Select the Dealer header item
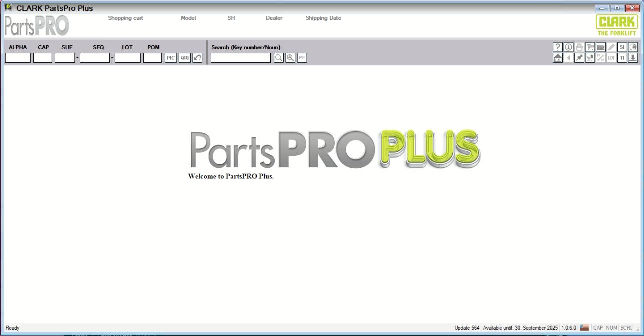This screenshot has width=644, height=336. point(274,18)
